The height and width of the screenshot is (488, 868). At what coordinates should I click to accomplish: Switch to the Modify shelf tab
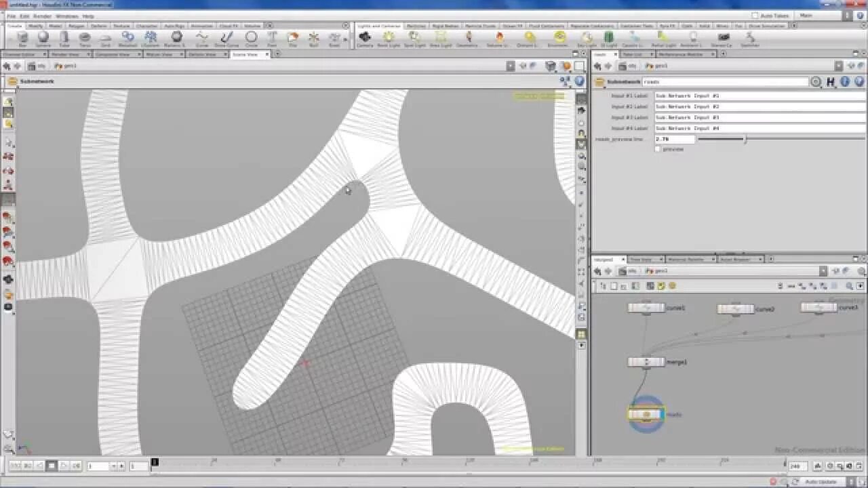point(35,26)
